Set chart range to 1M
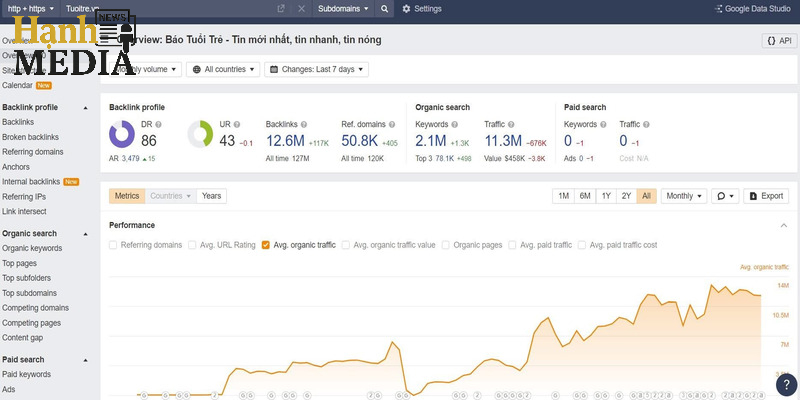This screenshot has height=400, width=800. (563, 196)
